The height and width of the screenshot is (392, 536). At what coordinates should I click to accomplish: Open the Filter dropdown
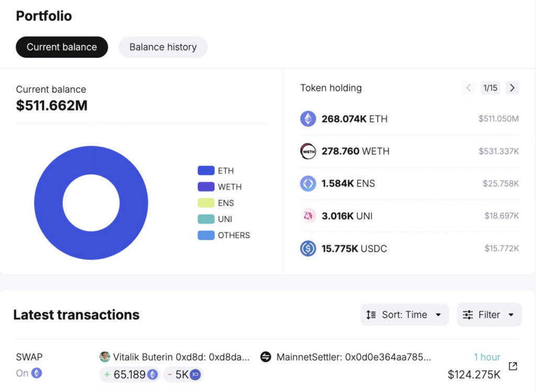pyautogui.click(x=489, y=315)
